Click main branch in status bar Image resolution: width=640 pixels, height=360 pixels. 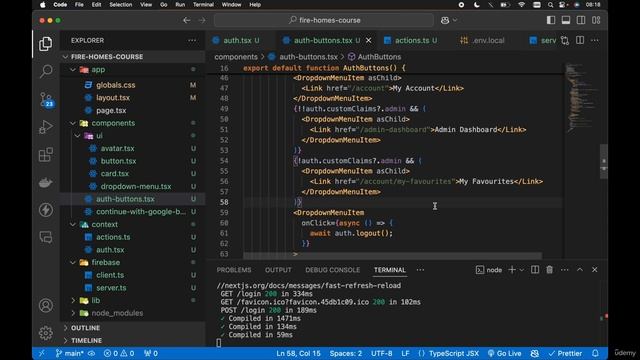(69, 353)
